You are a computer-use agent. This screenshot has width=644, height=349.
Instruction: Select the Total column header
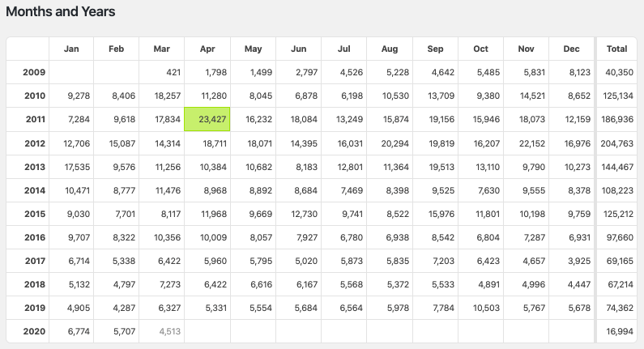(x=617, y=49)
